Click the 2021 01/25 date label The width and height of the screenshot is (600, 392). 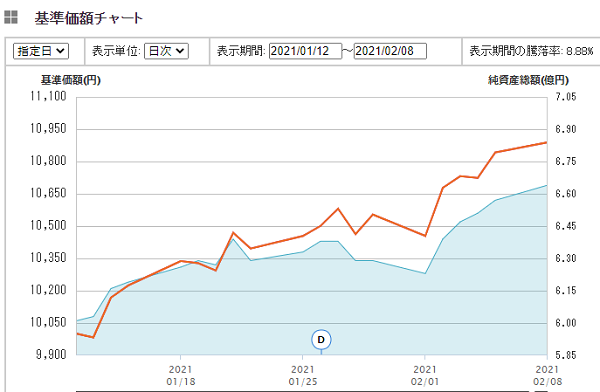click(x=303, y=376)
